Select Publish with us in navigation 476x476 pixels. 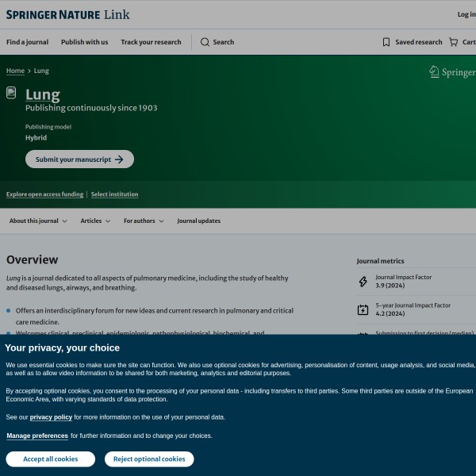(x=84, y=42)
